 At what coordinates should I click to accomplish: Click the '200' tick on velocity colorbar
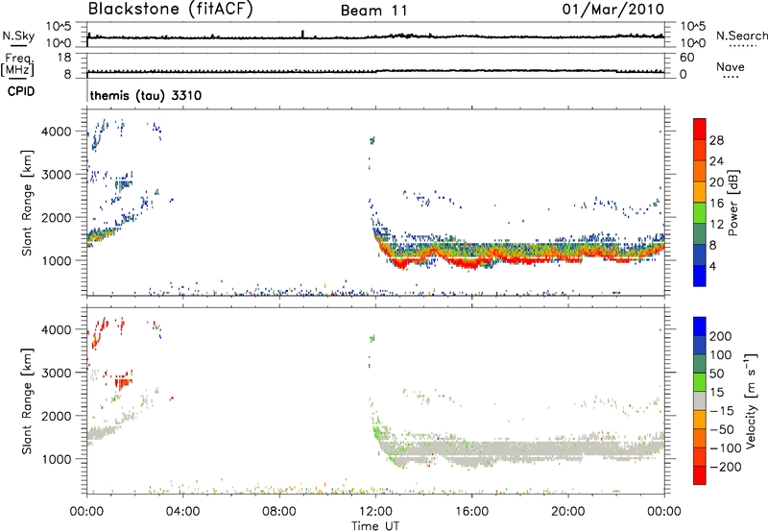(721, 336)
